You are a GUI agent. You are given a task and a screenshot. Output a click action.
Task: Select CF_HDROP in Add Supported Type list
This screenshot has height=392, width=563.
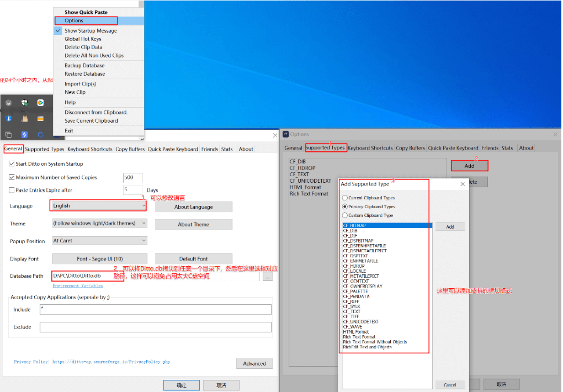354,266
